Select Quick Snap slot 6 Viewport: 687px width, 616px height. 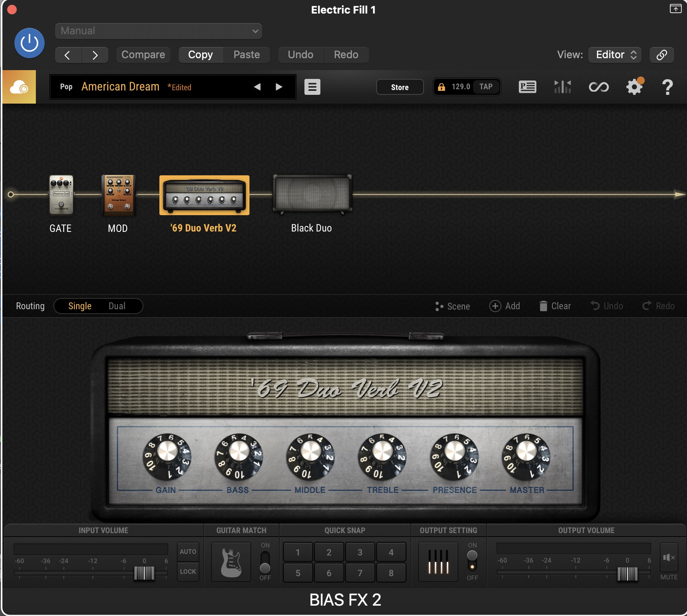329,573
